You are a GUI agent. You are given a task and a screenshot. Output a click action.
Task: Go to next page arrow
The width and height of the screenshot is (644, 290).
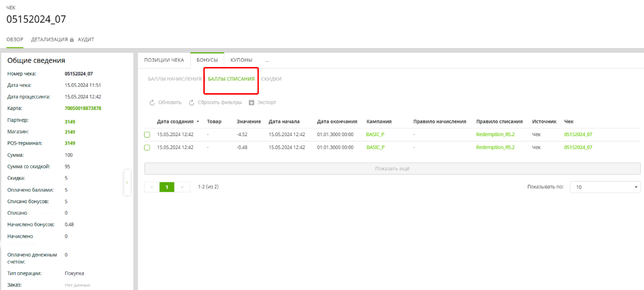182,187
